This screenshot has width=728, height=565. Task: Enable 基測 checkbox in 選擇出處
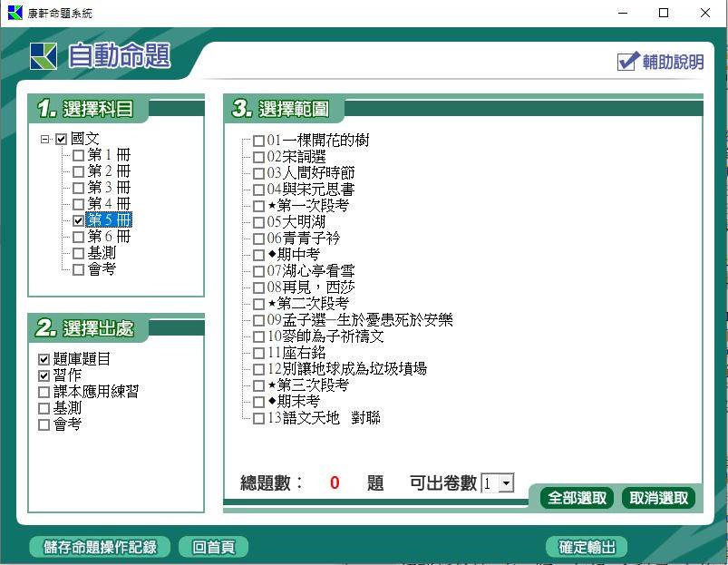(44, 408)
